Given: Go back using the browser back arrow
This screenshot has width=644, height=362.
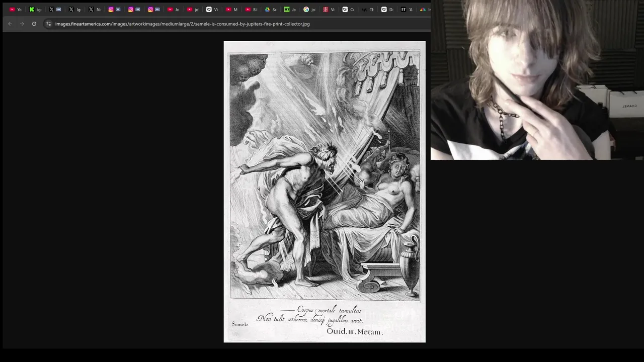Looking at the screenshot, I should coord(10,24).
